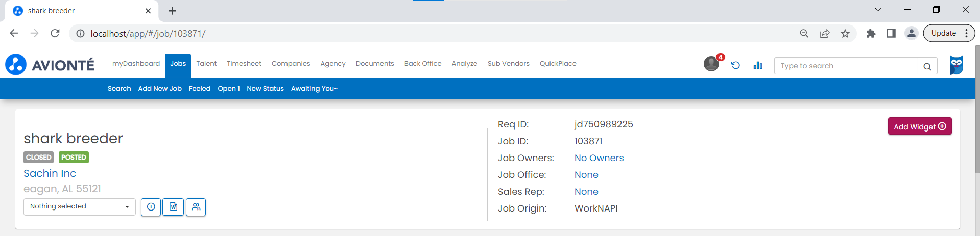
Task: Open the browser extensions puzzle icon
Action: coord(871,33)
